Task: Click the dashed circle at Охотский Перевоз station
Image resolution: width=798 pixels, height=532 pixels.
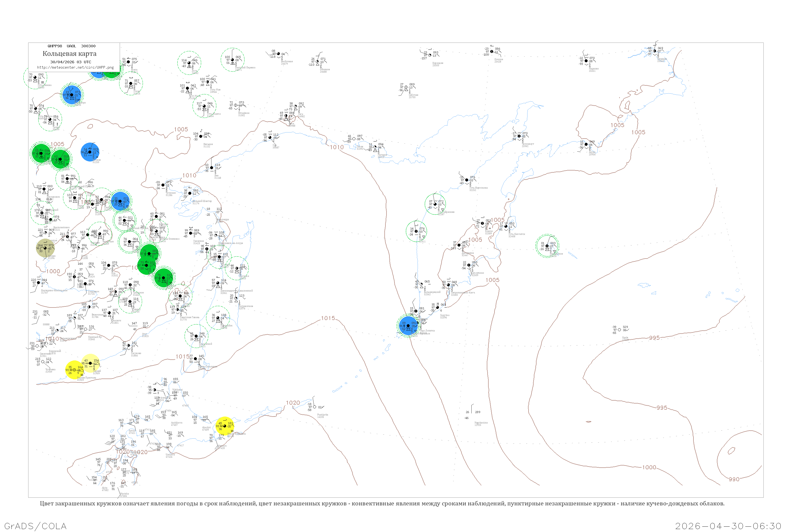Action: pos(232,60)
